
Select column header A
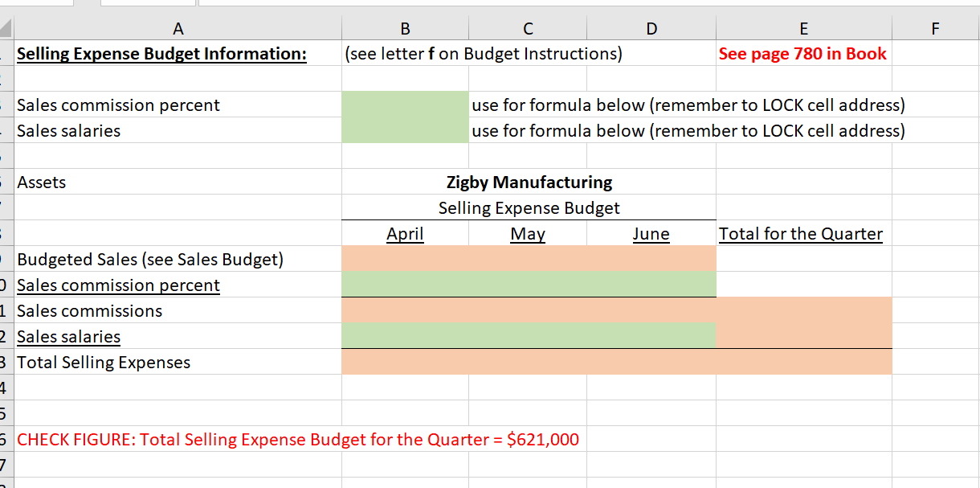pos(178,28)
